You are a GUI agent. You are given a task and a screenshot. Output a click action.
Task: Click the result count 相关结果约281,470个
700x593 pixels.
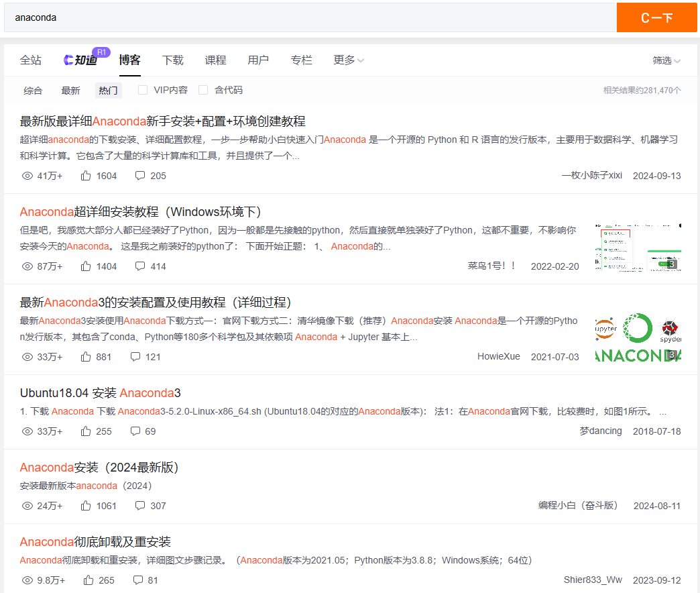tap(642, 91)
